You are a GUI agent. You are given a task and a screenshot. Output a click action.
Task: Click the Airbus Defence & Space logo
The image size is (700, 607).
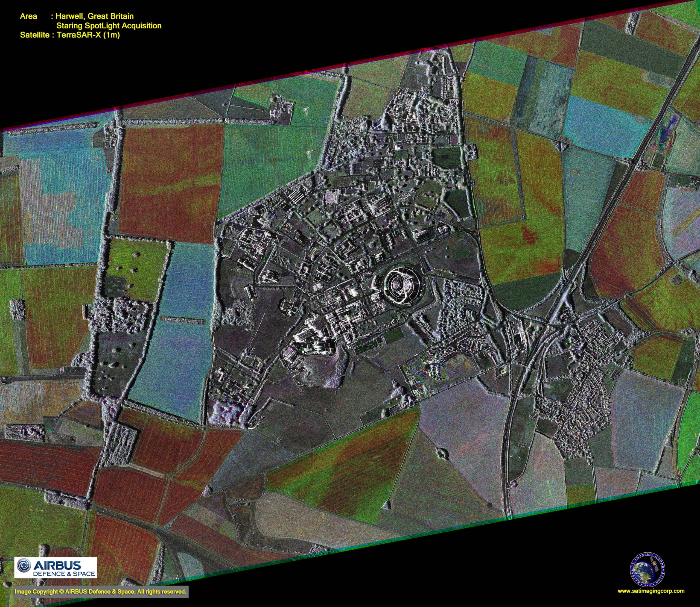tap(55, 567)
